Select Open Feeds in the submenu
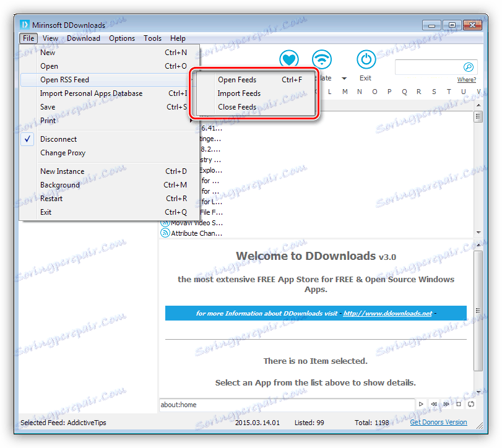Viewport: 502px width, 448px height. (x=256, y=80)
